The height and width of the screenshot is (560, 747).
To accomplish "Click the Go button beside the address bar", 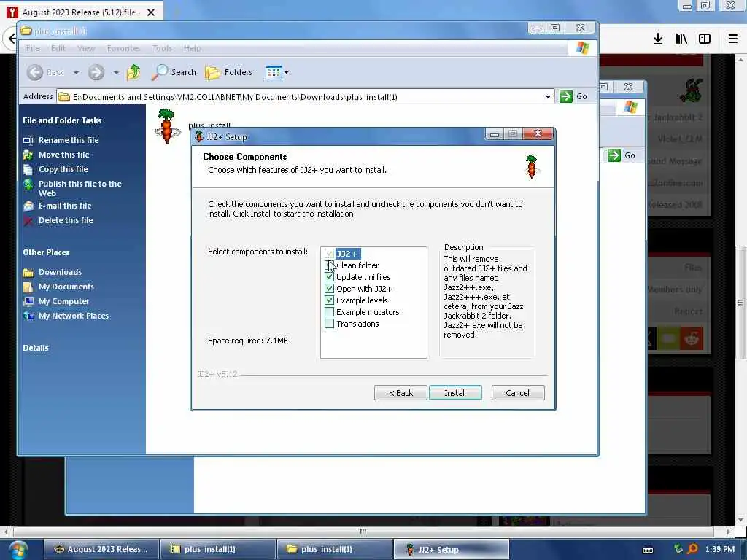I will (x=573, y=96).
